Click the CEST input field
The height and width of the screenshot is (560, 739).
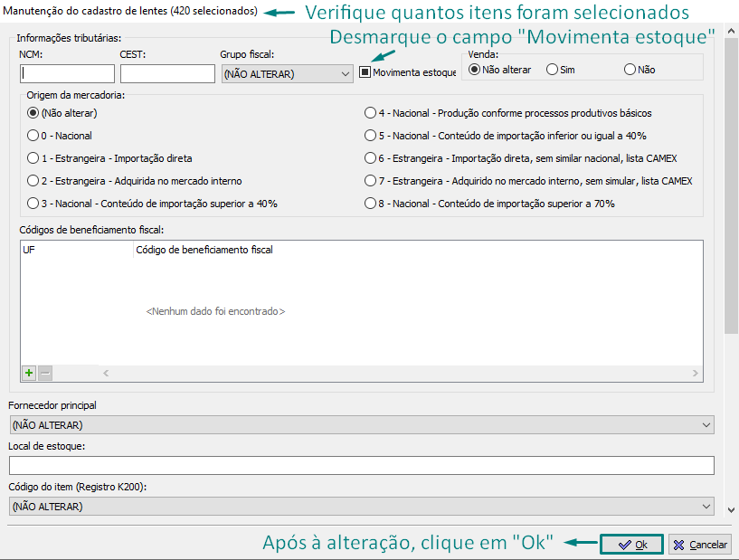pos(167,74)
